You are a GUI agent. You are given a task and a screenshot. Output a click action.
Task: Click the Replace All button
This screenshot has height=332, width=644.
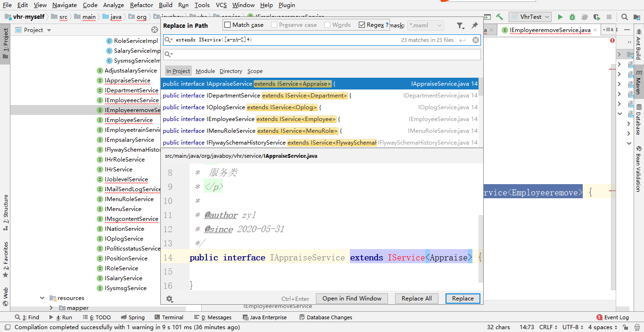[x=417, y=299]
